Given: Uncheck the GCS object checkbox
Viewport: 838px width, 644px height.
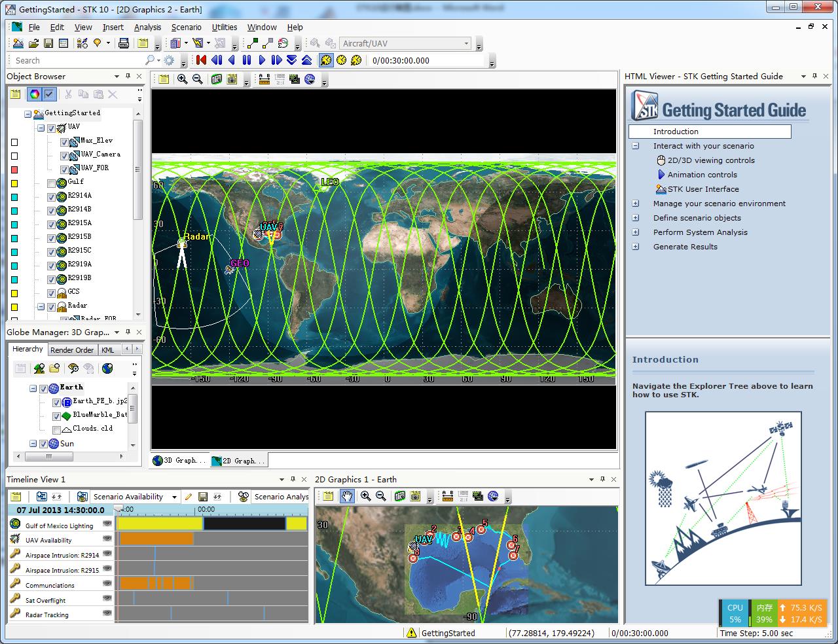Looking at the screenshot, I should [52, 293].
